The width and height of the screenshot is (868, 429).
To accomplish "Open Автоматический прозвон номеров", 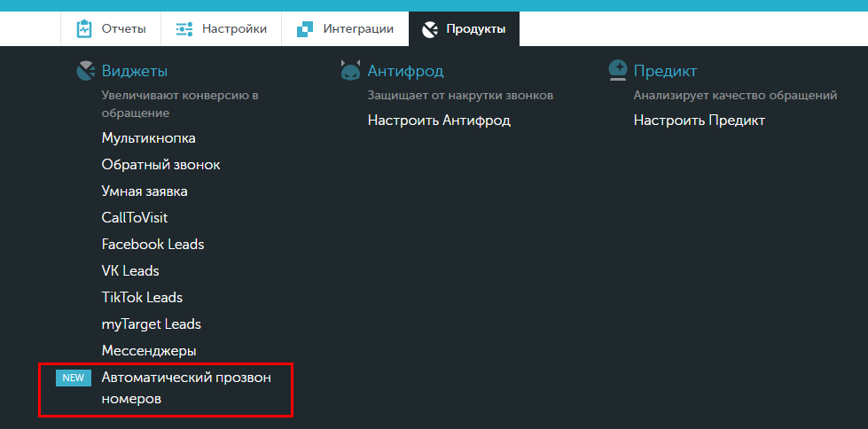I will point(186,388).
